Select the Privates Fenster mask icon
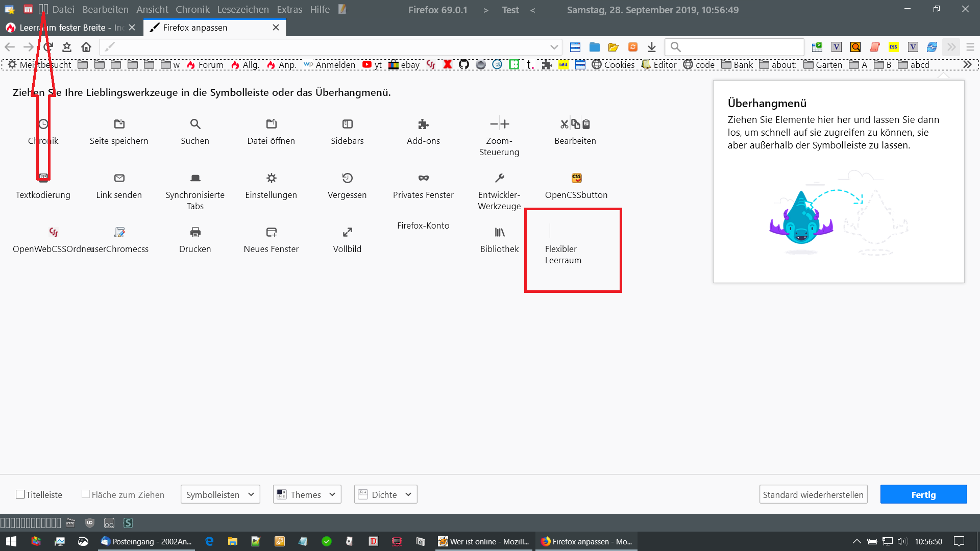Viewport: 980px width, 551px height. coord(423,178)
